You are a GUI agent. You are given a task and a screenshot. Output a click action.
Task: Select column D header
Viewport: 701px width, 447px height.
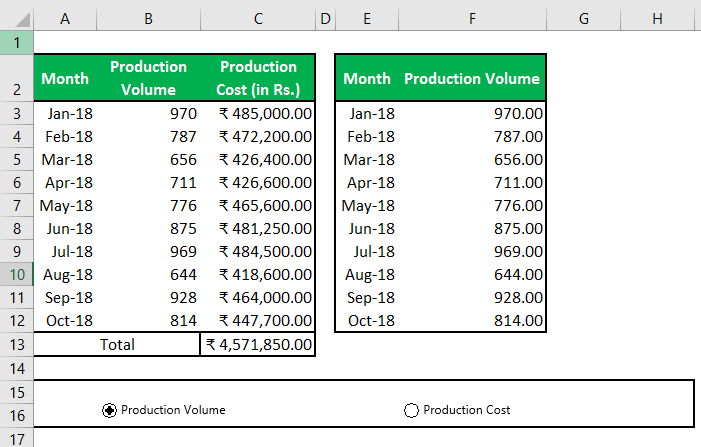325,19
